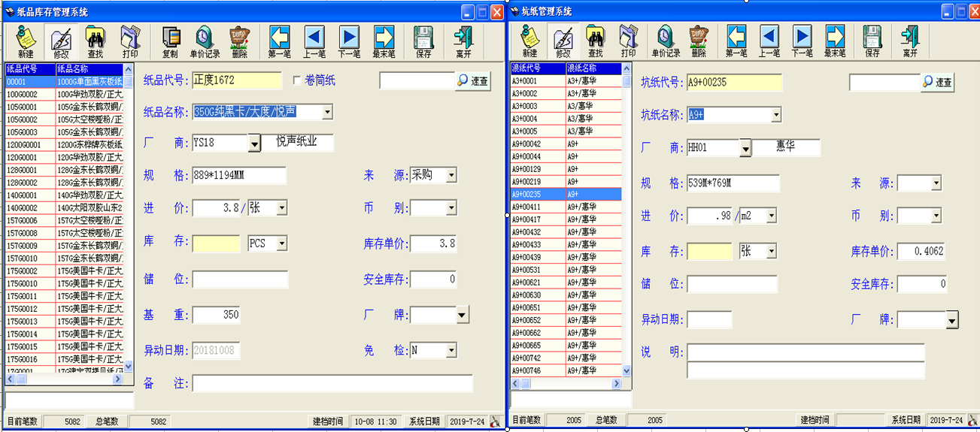Open the 来源 采购 dropdown

point(451,175)
